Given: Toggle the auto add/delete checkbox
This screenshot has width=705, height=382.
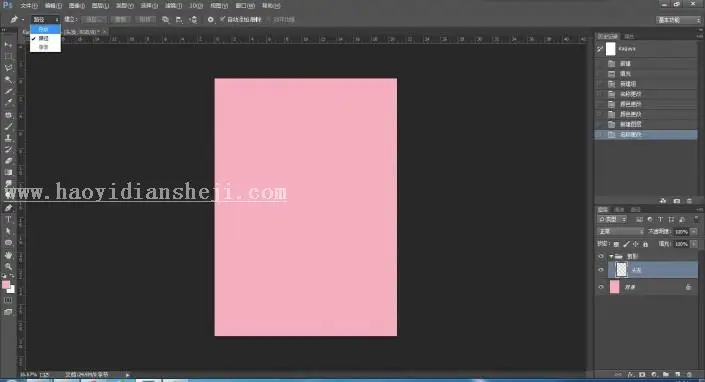Looking at the screenshot, I should coord(222,19).
